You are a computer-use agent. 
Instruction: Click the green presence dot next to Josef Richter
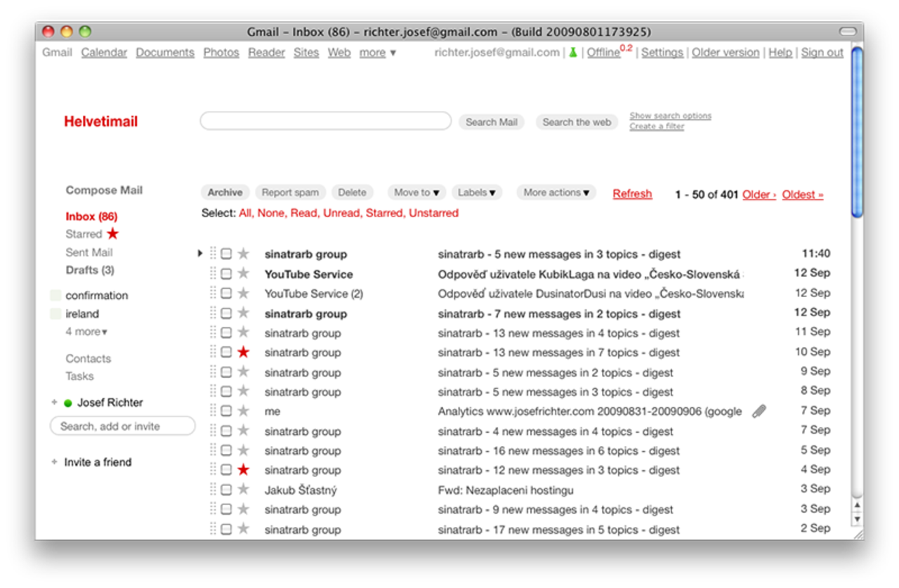67,403
